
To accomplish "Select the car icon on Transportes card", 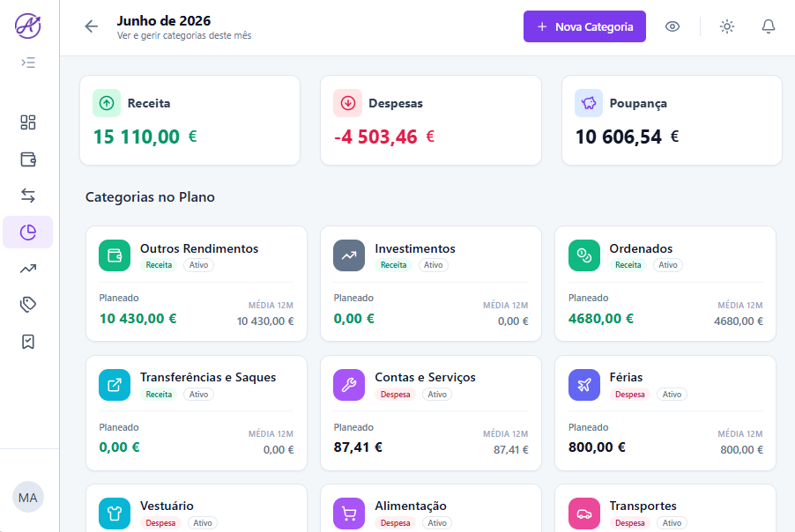I will tap(583, 513).
